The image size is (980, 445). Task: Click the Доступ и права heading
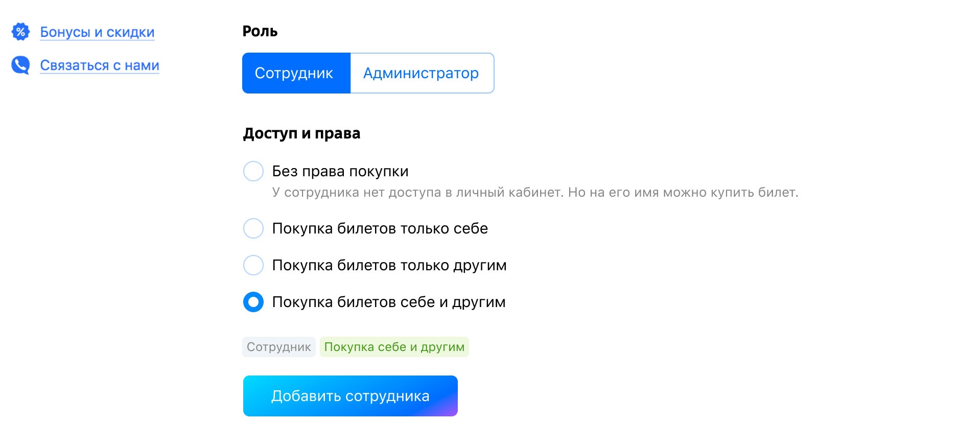[301, 133]
